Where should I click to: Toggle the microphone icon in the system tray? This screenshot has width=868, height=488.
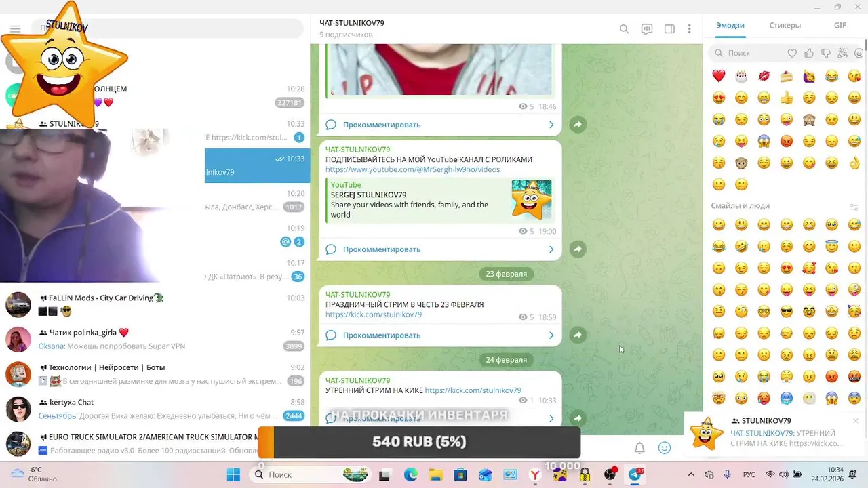point(727,474)
